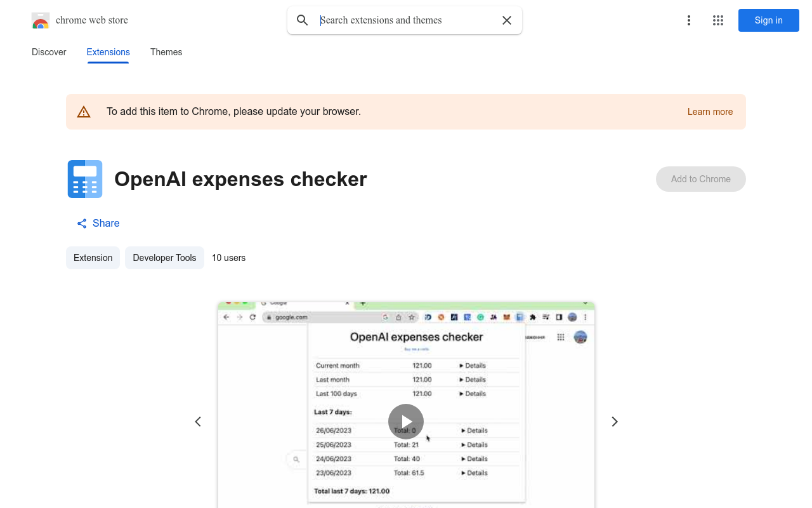Click the search magnifier icon

[303, 20]
